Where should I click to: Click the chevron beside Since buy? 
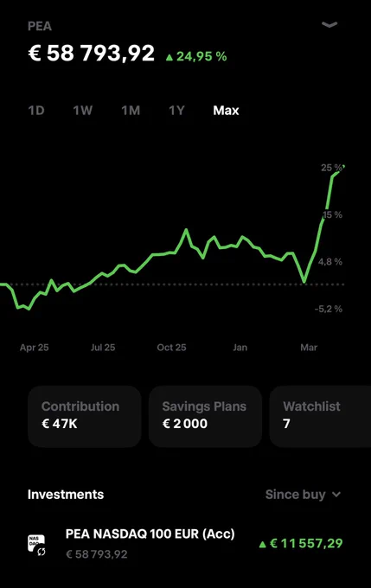[336, 495]
